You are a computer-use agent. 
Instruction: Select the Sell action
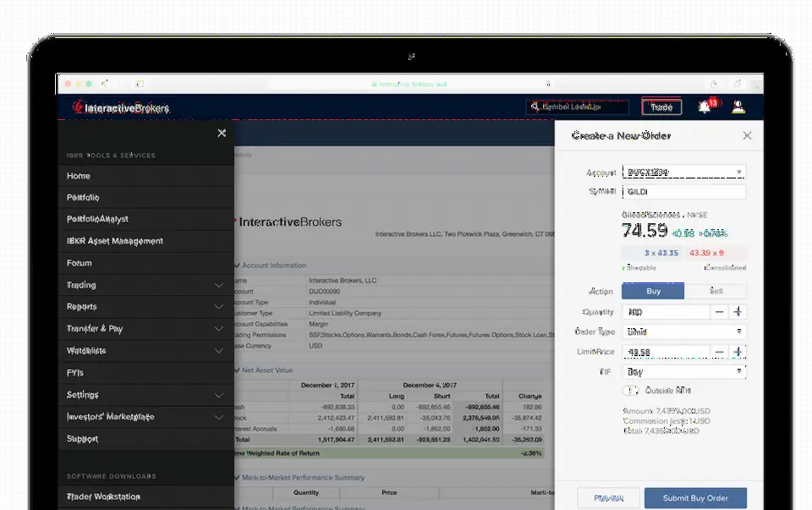pos(716,291)
